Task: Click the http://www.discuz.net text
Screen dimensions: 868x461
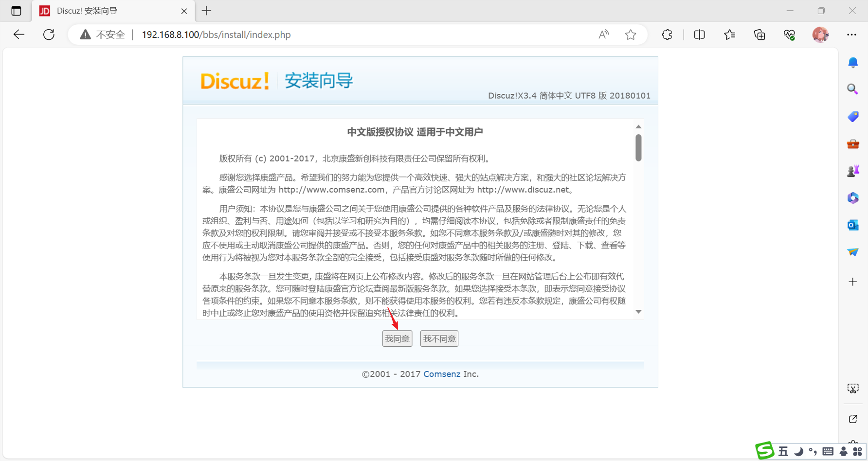Action: click(x=523, y=190)
